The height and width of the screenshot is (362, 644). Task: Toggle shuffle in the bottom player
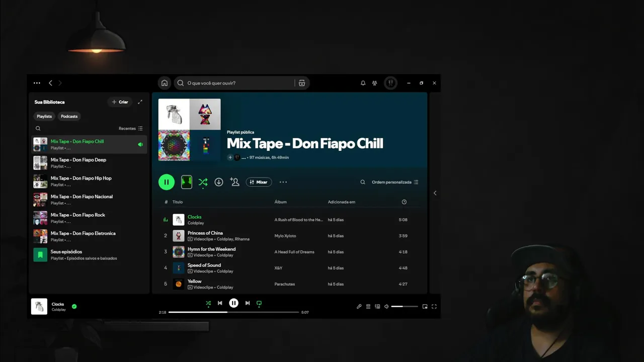coord(208,303)
